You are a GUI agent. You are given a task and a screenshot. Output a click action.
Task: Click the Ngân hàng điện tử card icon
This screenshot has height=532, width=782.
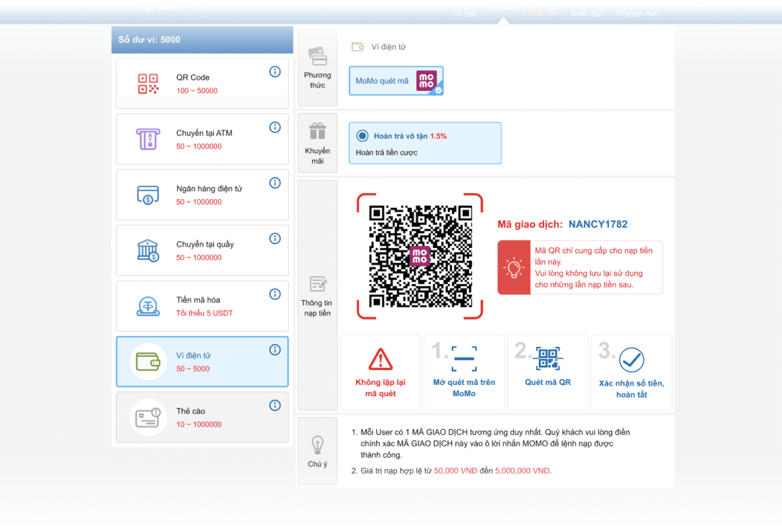point(148,195)
